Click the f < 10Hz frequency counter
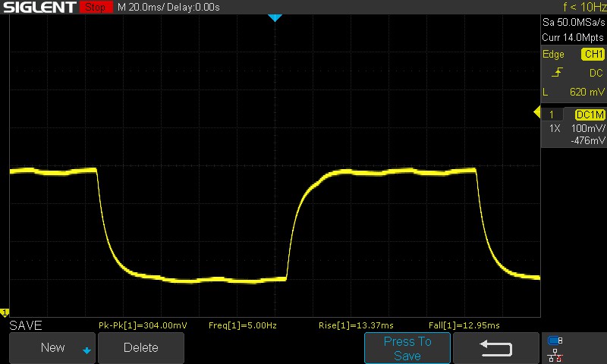The image size is (607, 364). 584,7
